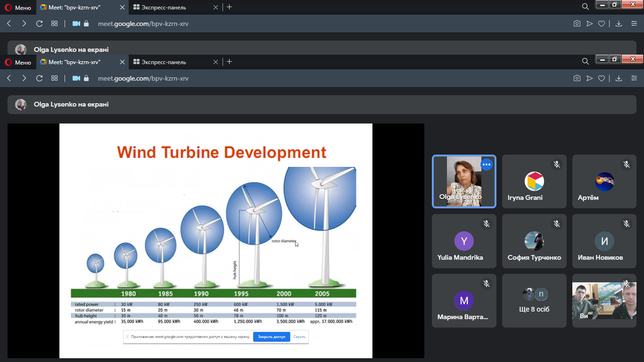The width and height of the screenshot is (644, 362).
Task: Select Olga Lysenko's video thumbnail
Action: point(463,181)
